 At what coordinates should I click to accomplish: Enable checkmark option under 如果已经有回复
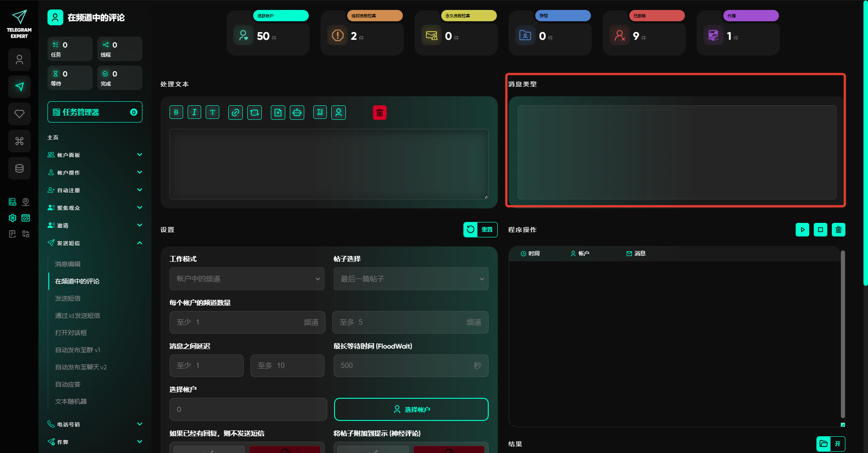(209, 449)
